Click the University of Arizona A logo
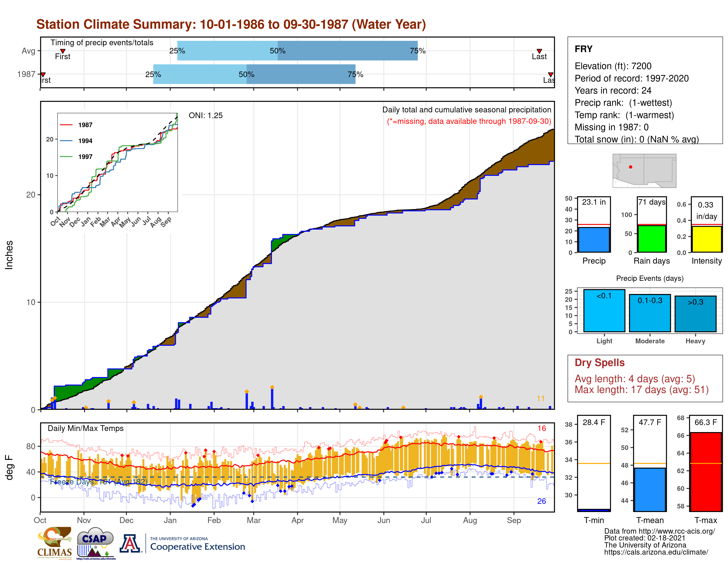The width and height of the screenshot is (728, 563). coord(130,544)
